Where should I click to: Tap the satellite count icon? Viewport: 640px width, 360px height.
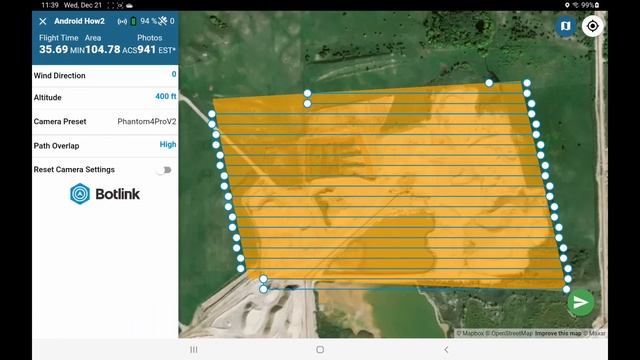[162, 21]
